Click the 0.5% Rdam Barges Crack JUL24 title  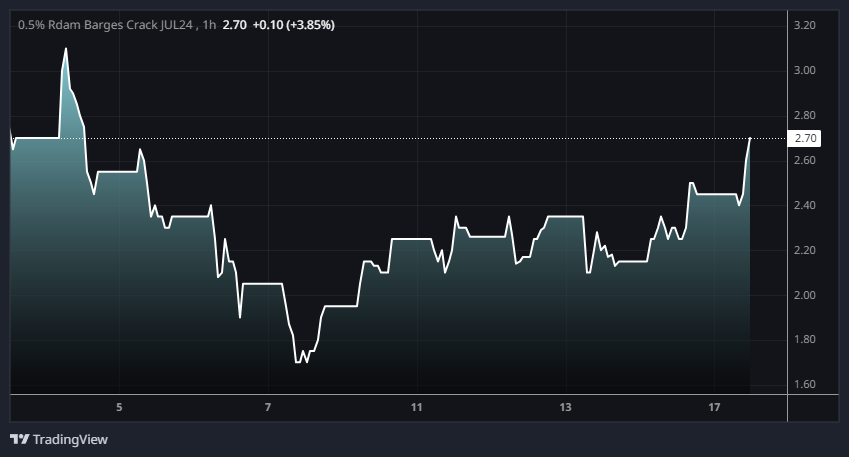(x=104, y=24)
